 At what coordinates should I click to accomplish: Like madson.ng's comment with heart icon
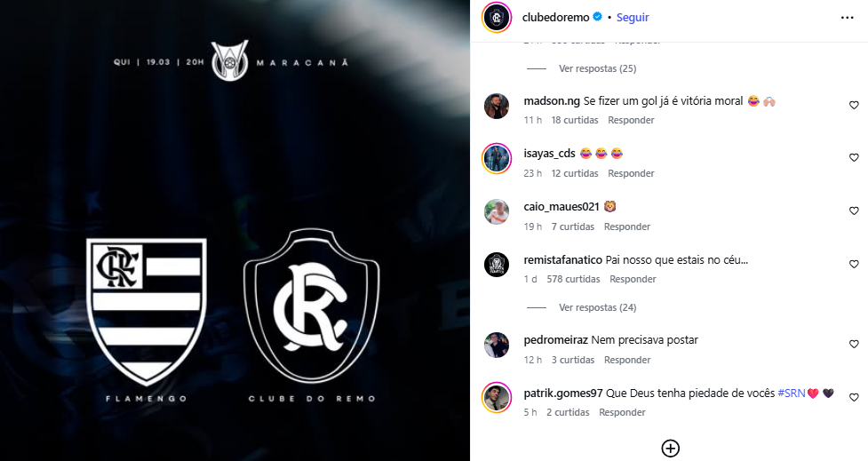pyautogui.click(x=854, y=105)
